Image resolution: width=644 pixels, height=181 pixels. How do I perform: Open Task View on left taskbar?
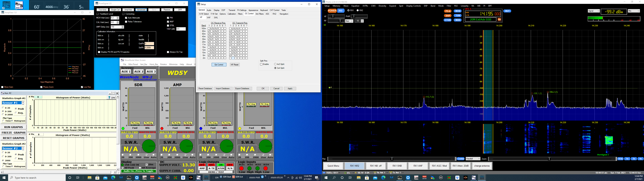pyautogui.click(x=78, y=178)
